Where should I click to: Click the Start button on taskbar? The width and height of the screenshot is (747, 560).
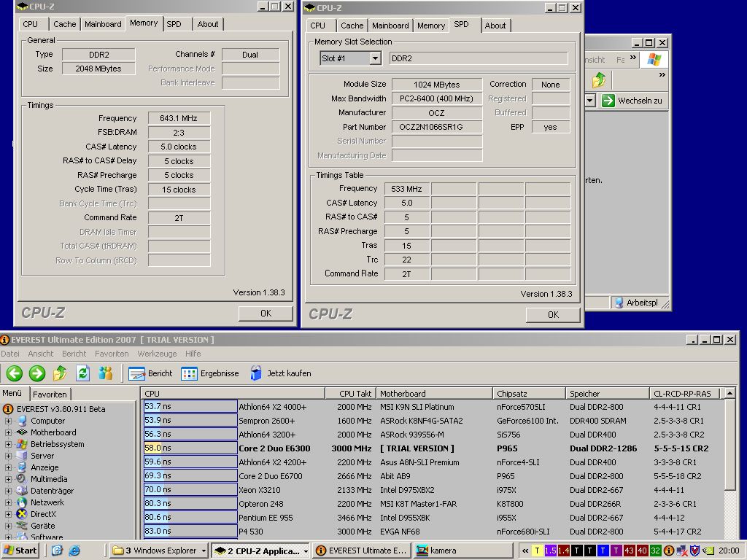pyautogui.click(x=20, y=551)
